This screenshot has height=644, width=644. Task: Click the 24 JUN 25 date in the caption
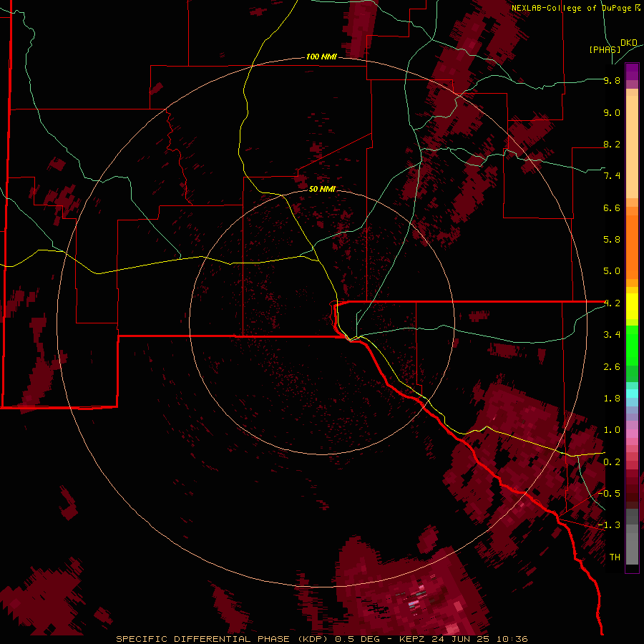pyautogui.click(x=460, y=639)
